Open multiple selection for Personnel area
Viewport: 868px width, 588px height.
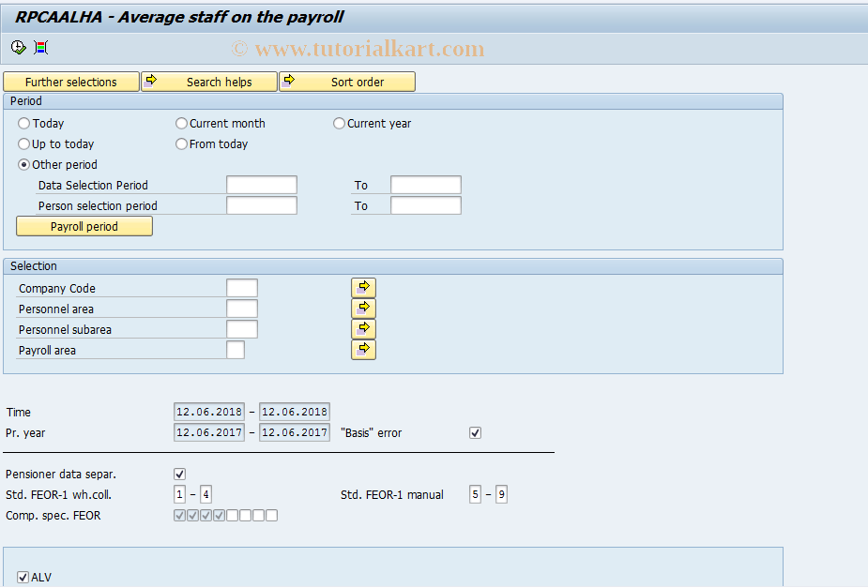[363, 309]
